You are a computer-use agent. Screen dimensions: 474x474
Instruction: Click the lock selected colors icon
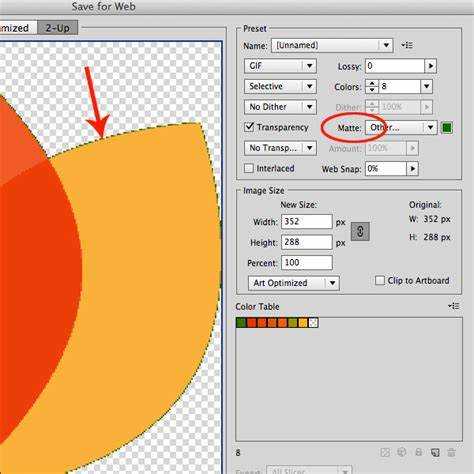pos(419,452)
